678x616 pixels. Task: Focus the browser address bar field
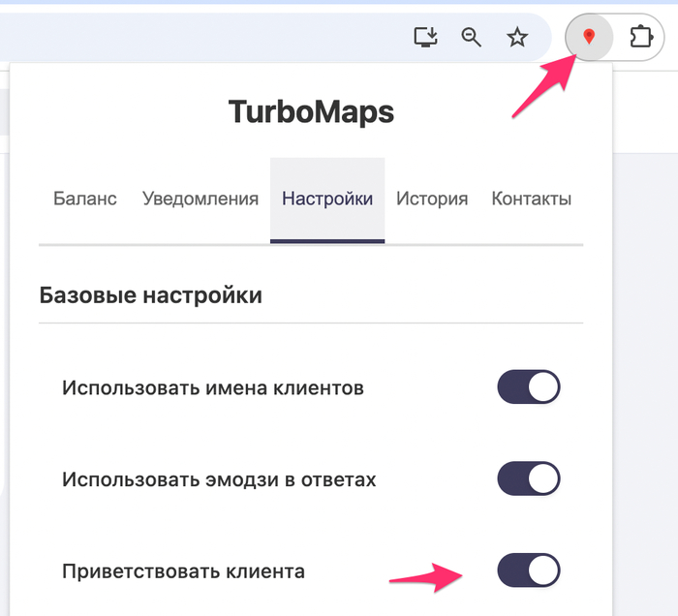click(x=194, y=38)
